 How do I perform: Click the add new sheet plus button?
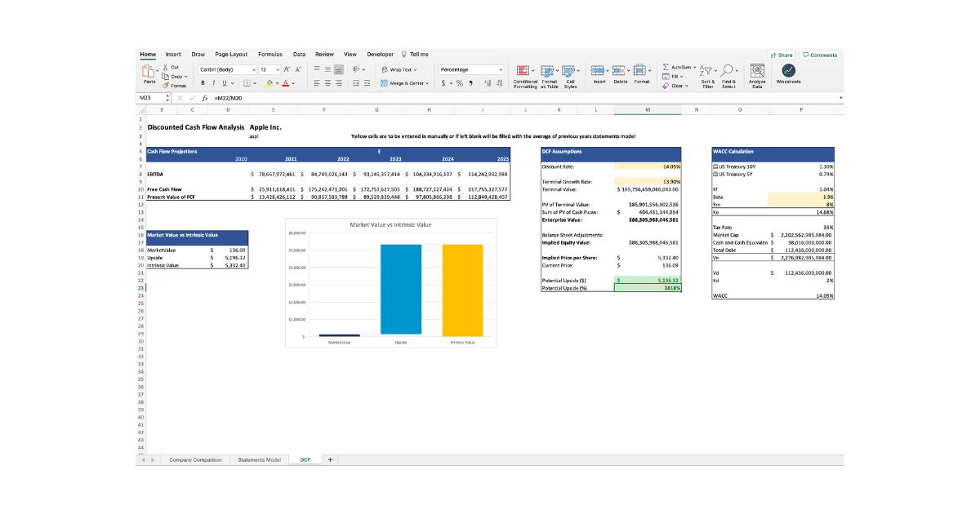tap(328, 459)
